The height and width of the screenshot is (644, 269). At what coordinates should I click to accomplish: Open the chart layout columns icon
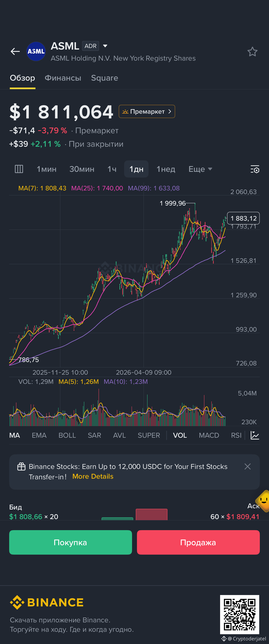point(19,169)
